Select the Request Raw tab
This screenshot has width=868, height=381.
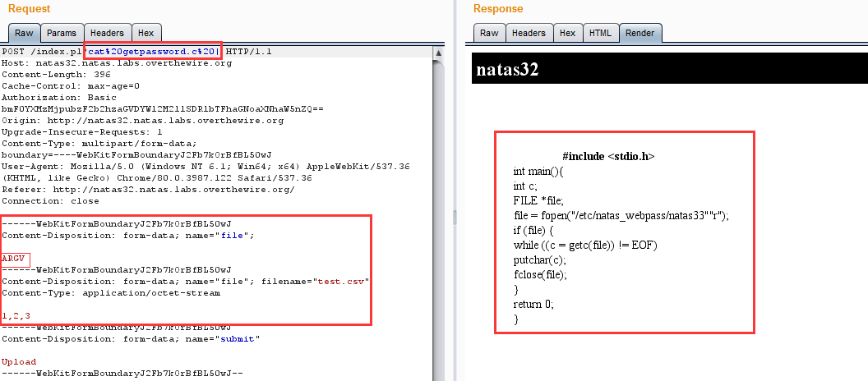click(24, 34)
